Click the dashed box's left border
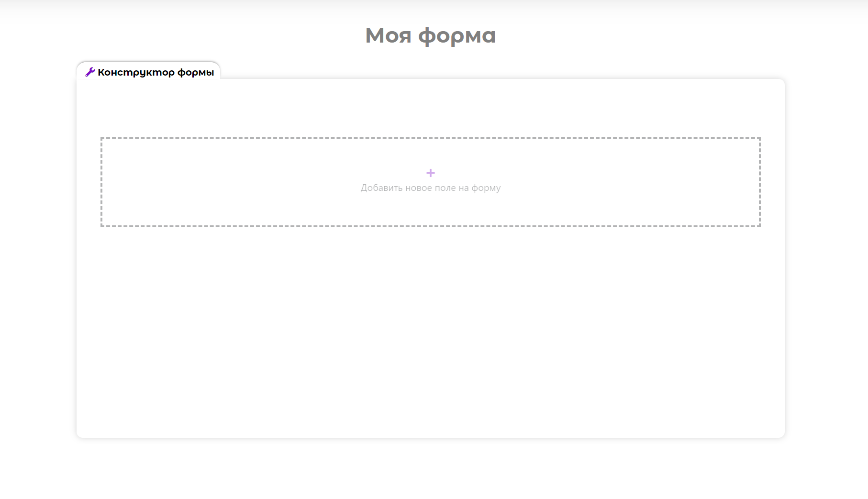 tap(101, 182)
